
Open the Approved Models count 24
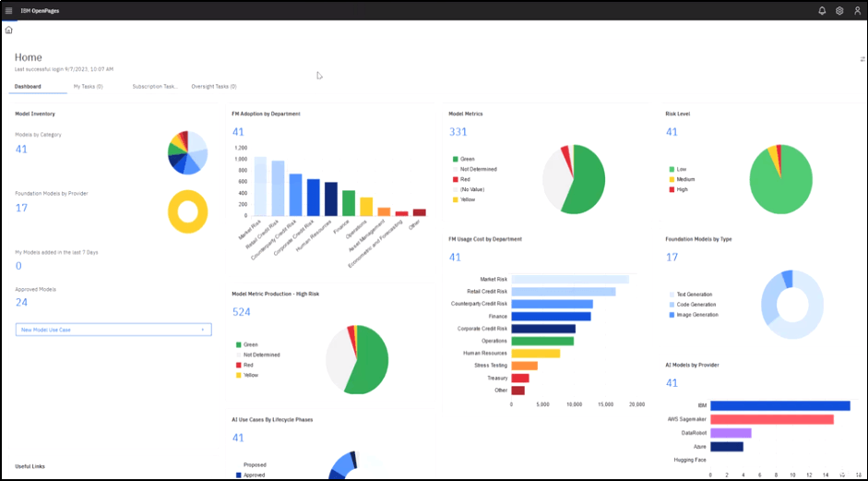pyautogui.click(x=21, y=302)
